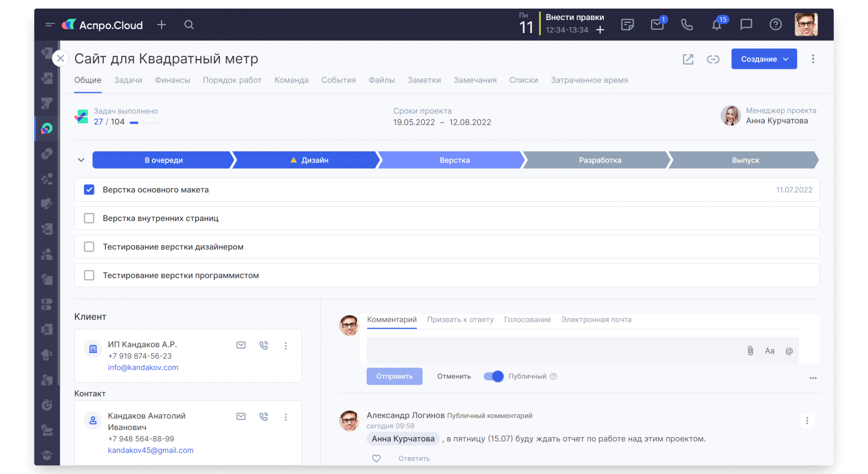Viewport: 868px width, 474px height.
Task: Toggle the Публичный comment switch
Action: point(494,376)
